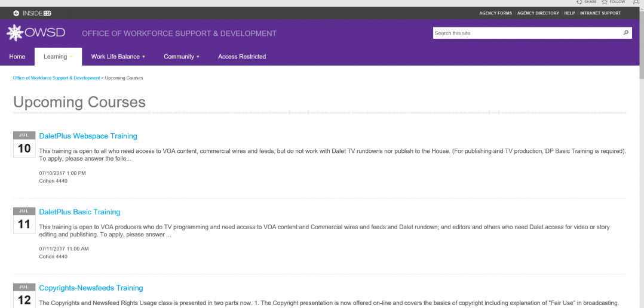Click the Inside BBG back arrow icon
This screenshot has height=308, width=644.
[16, 13]
